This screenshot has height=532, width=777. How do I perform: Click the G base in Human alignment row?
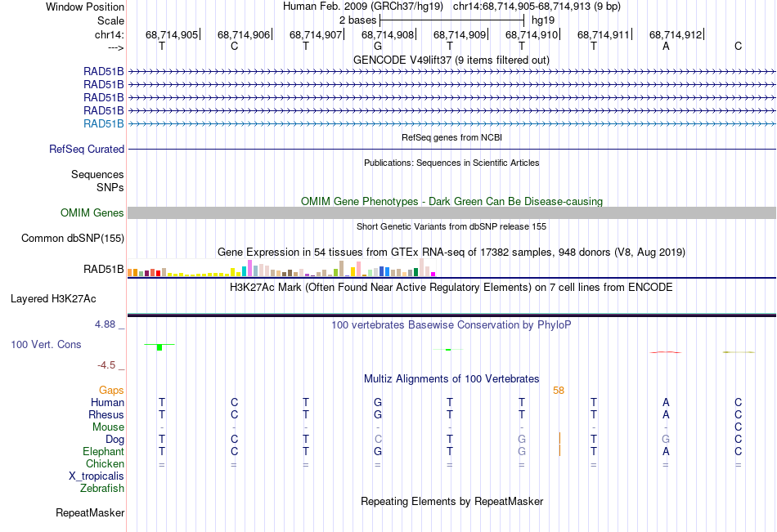[378, 402]
